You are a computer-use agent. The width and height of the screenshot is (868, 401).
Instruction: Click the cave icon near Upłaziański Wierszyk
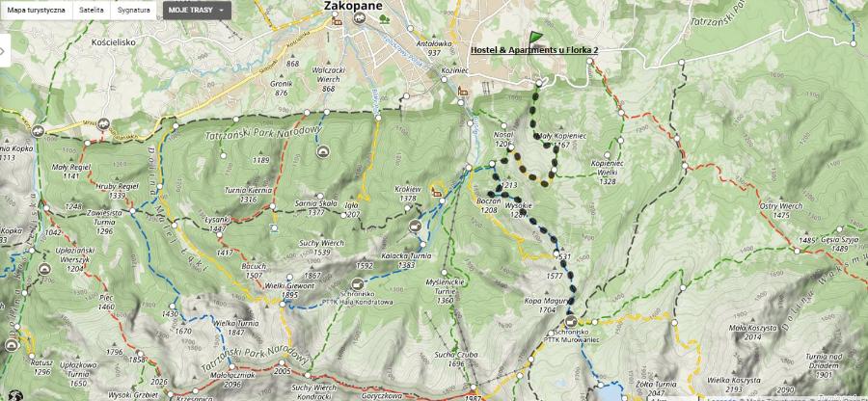(x=44, y=269)
